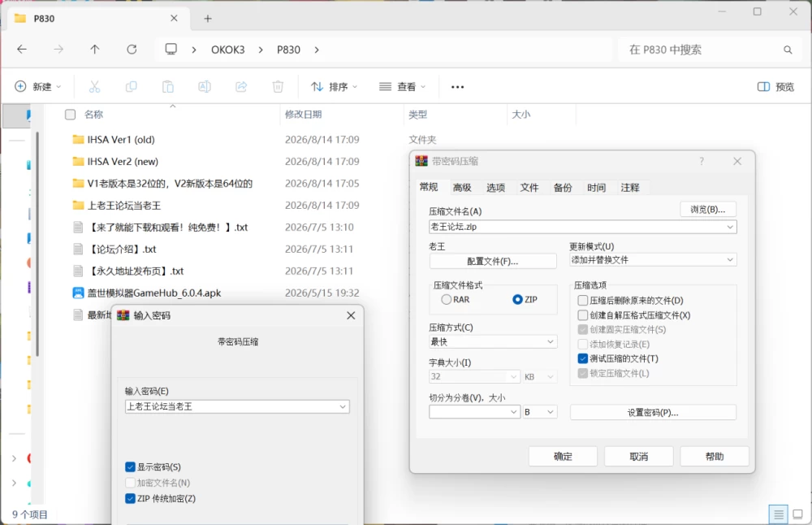This screenshot has width=812, height=525.
Task: Click 取消 in the archive dialog
Action: coord(638,457)
